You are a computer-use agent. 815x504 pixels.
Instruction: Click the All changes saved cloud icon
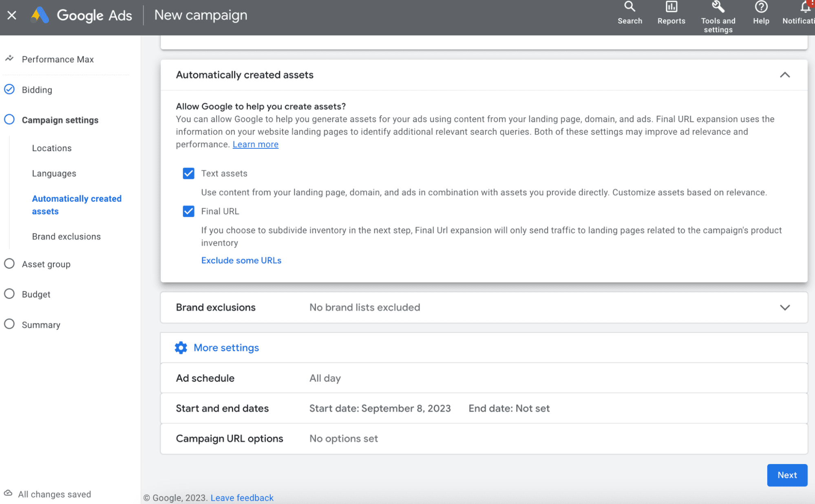click(x=8, y=493)
